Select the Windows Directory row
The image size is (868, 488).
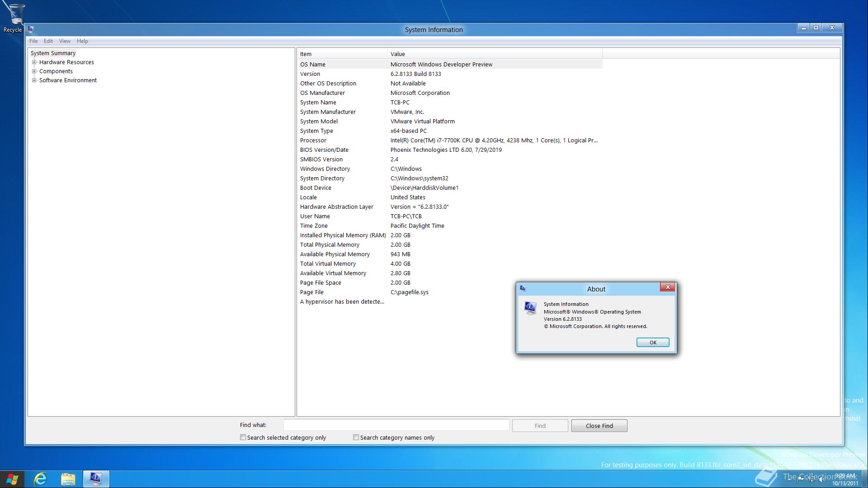click(x=450, y=169)
